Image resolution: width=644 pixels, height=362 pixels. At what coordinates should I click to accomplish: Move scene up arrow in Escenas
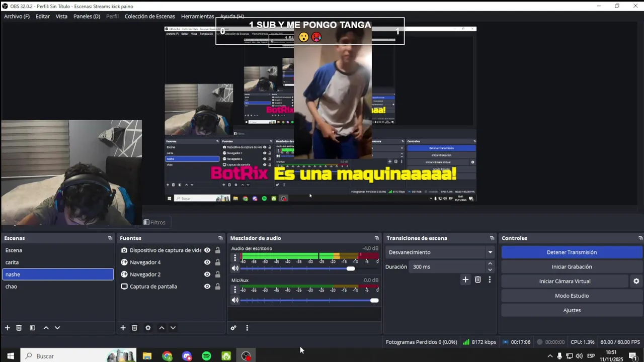46,328
